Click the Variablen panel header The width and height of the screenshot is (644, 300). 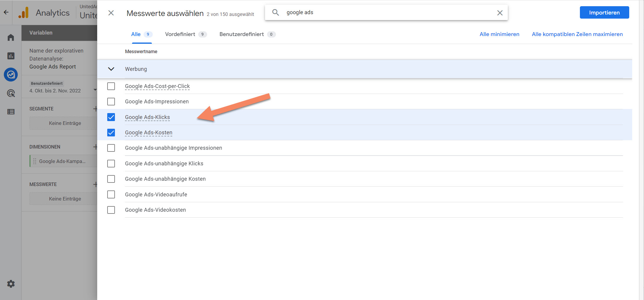[x=59, y=33]
